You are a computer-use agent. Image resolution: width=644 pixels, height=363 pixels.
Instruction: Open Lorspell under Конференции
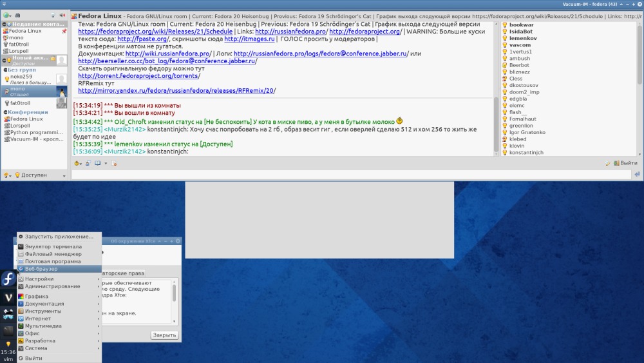pos(34,126)
